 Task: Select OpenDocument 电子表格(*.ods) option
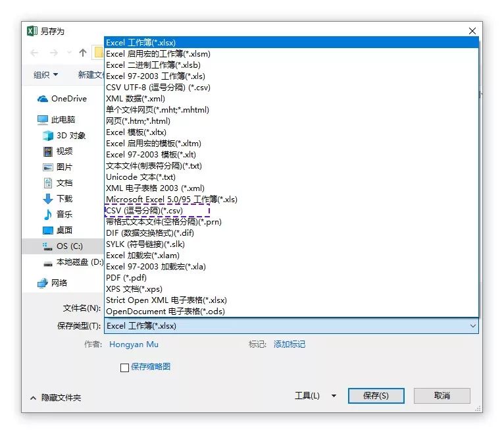click(x=291, y=311)
